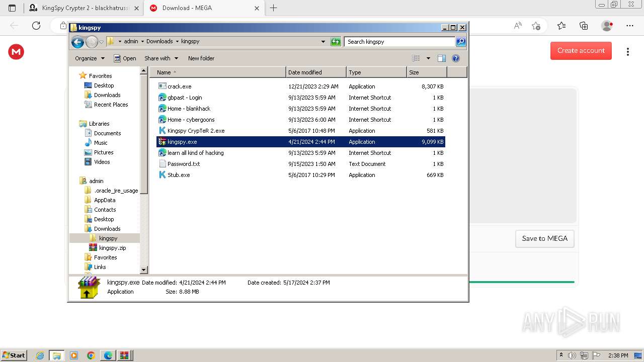The height and width of the screenshot is (362, 644).
Task: Toggle the preview pane icon
Action: [442, 58]
